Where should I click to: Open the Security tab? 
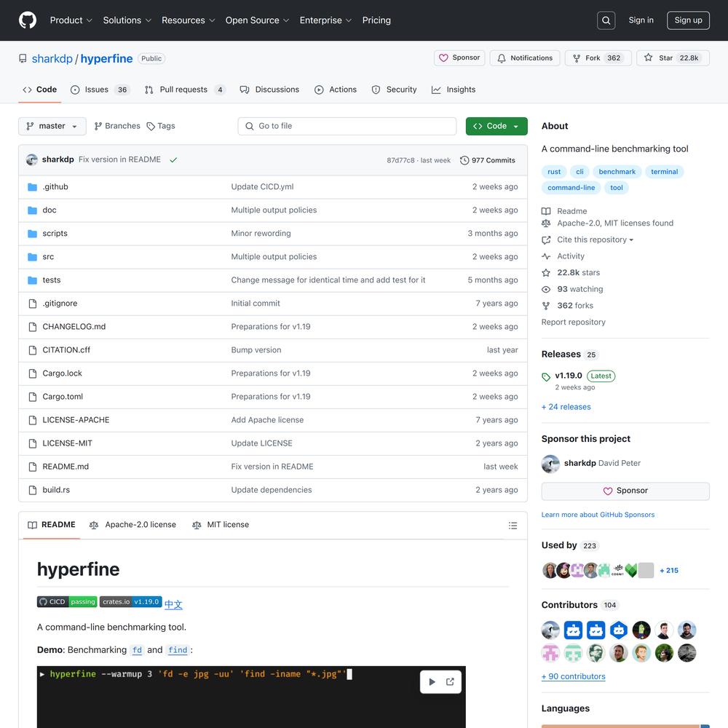[x=394, y=90]
